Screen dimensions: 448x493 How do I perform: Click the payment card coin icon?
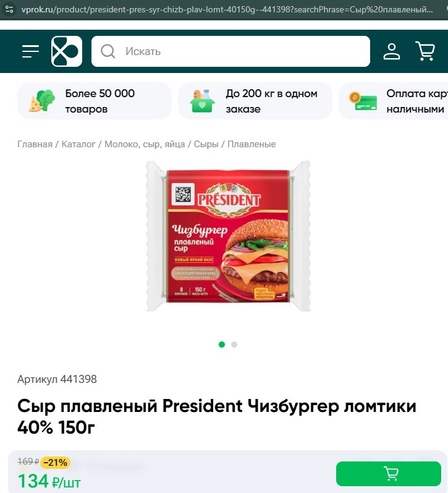click(x=363, y=101)
